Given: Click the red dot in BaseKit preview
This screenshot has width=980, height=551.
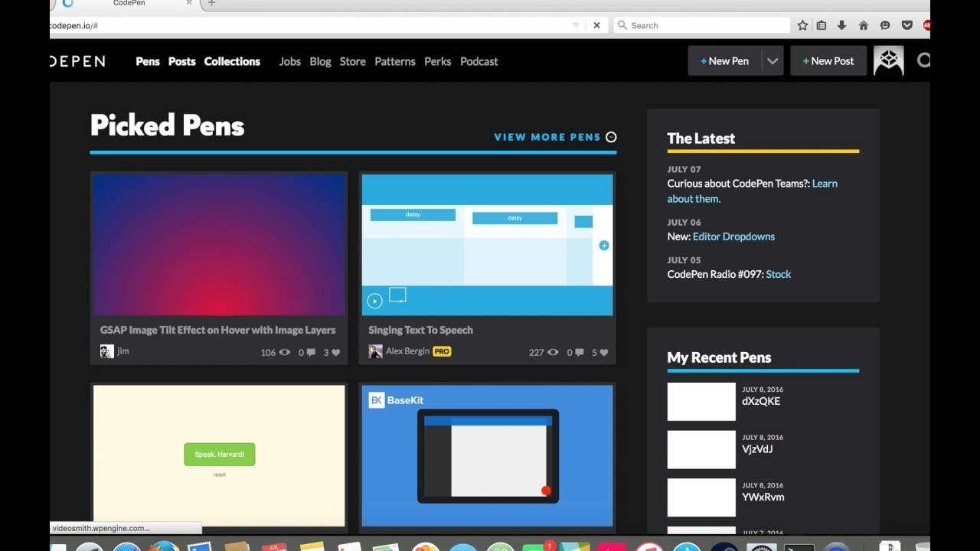Looking at the screenshot, I should point(546,491).
